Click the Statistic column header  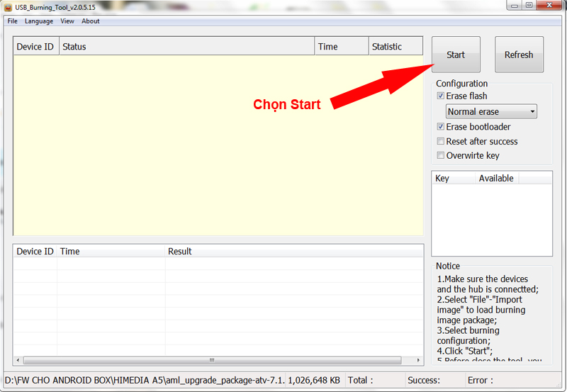(395, 46)
